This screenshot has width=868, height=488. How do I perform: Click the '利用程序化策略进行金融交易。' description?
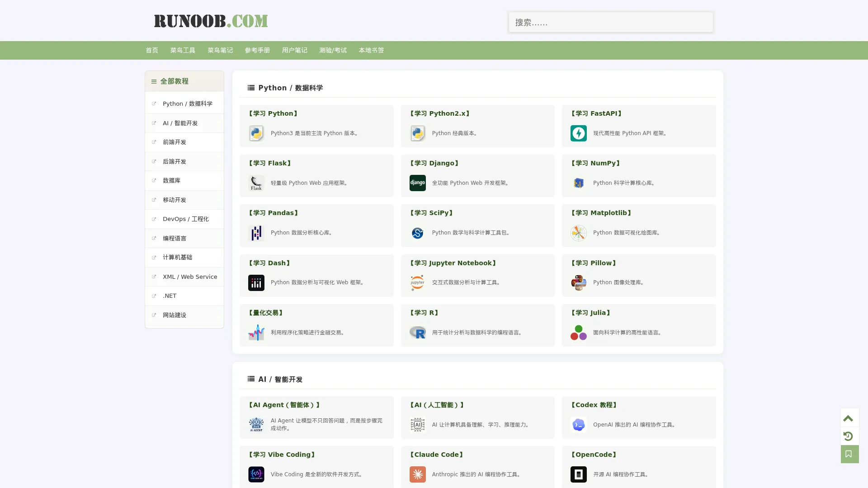point(308,333)
